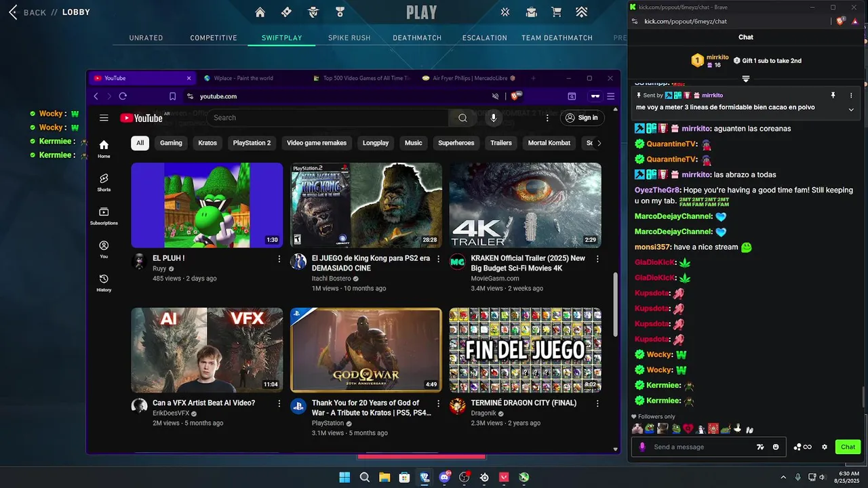
Task: Open Microsoft Store from the taskbar
Action: (x=404, y=477)
